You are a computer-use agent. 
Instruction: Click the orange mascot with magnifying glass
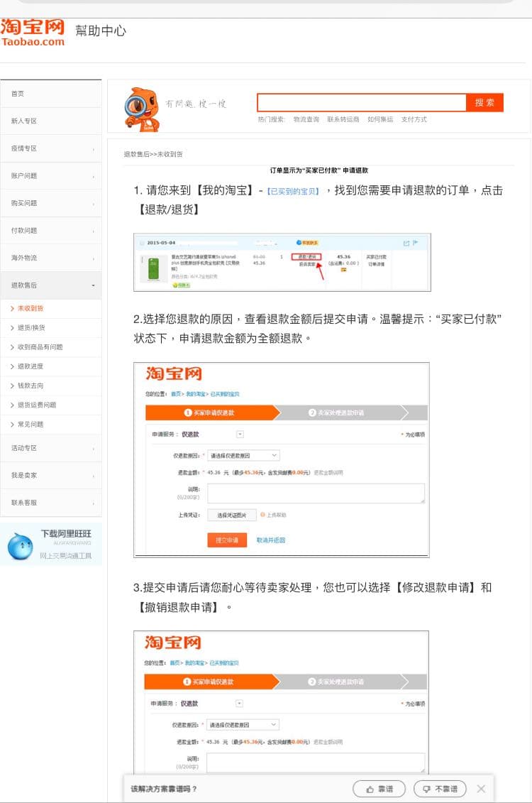point(141,109)
